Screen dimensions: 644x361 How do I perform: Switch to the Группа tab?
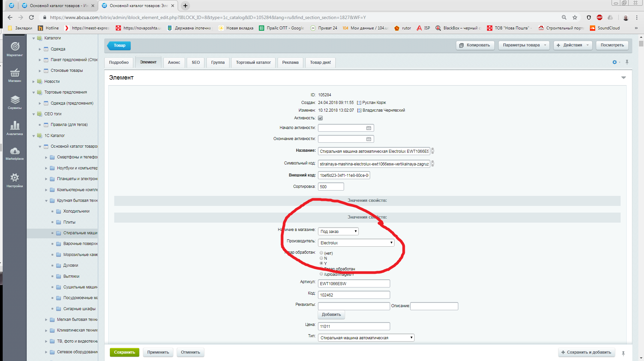point(218,63)
